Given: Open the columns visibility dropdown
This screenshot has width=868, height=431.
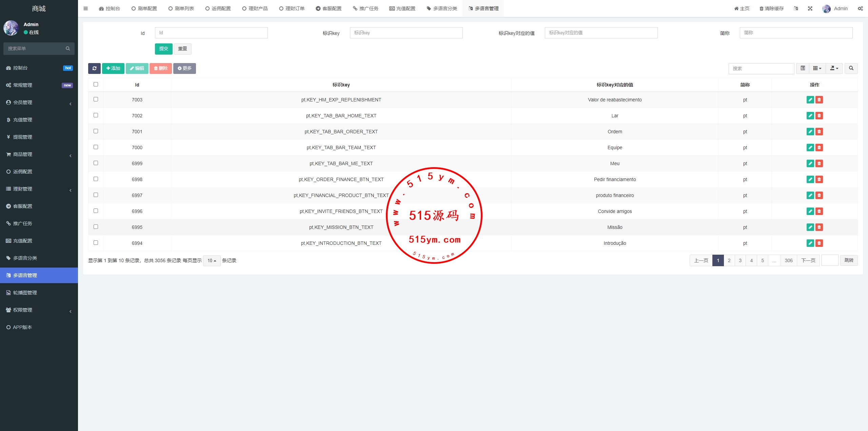Looking at the screenshot, I should point(817,68).
